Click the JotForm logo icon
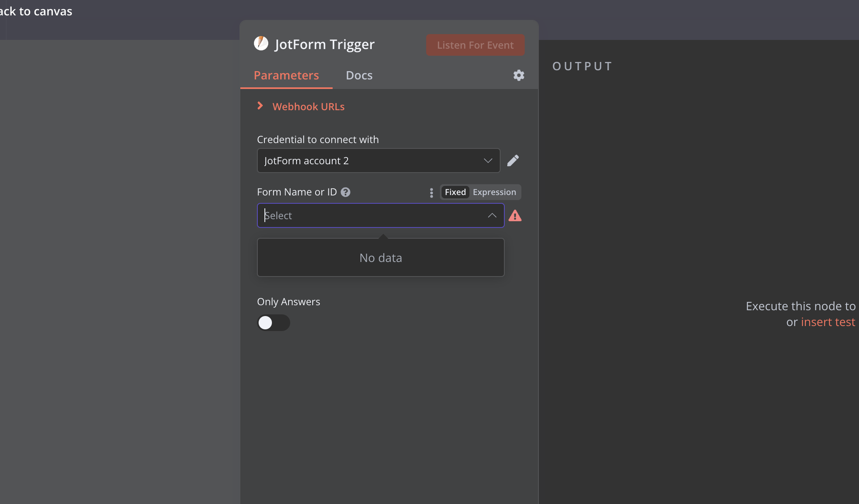This screenshot has width=859, height=504. click(x=261, y=43)
